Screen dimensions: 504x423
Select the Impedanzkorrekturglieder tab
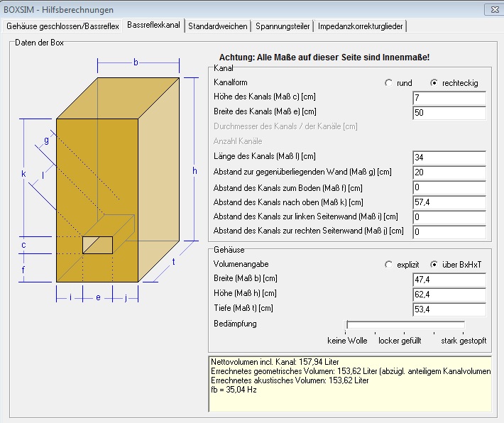tap(361, 26)
